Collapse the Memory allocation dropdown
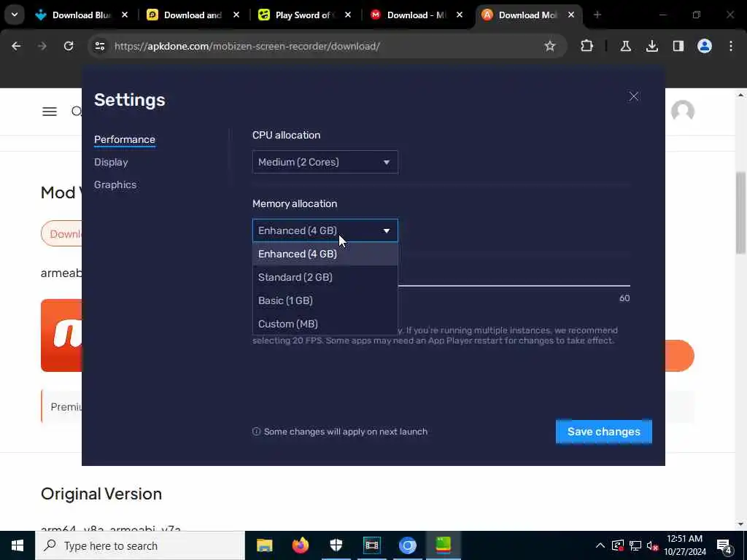 [325, 230]
